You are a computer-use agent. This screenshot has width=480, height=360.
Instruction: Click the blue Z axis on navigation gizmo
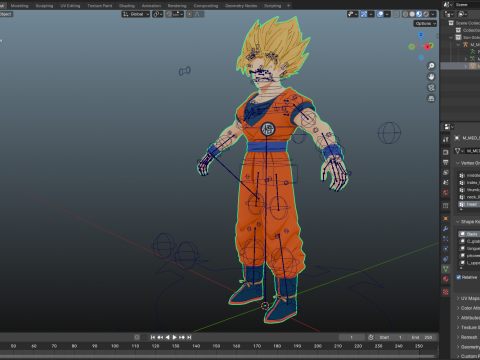(421, 34)
